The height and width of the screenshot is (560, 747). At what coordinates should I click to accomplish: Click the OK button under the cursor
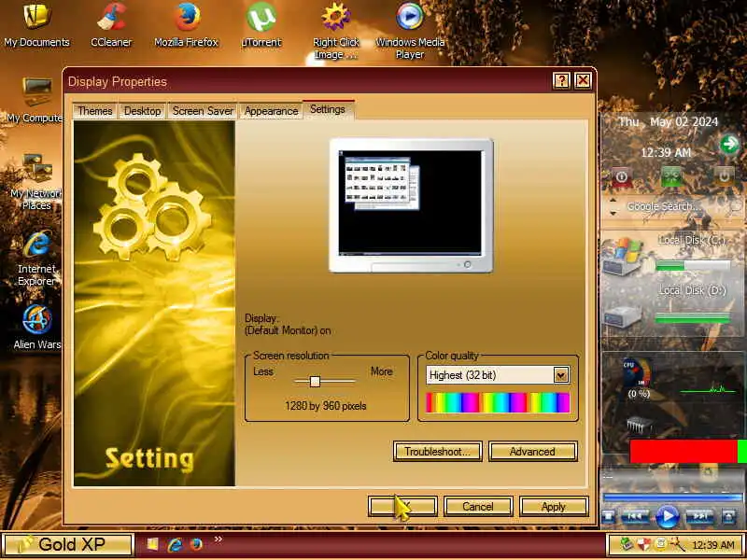(402, 507)
